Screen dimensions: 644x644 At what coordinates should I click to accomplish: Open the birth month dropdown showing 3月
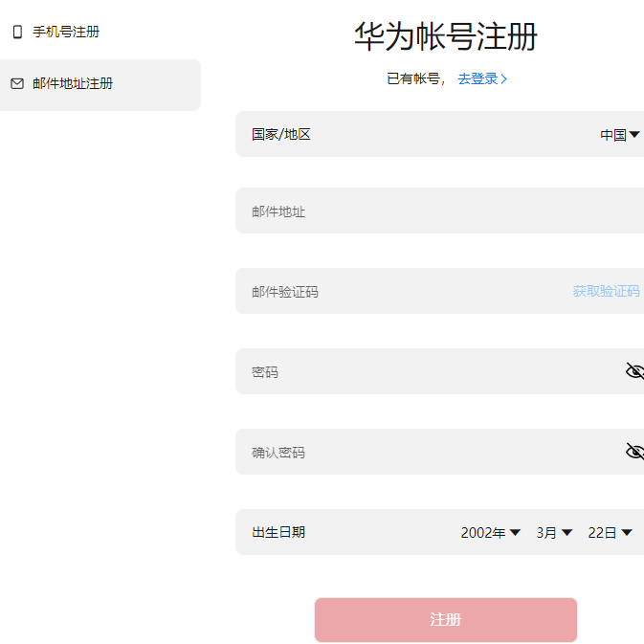[554, 533]
